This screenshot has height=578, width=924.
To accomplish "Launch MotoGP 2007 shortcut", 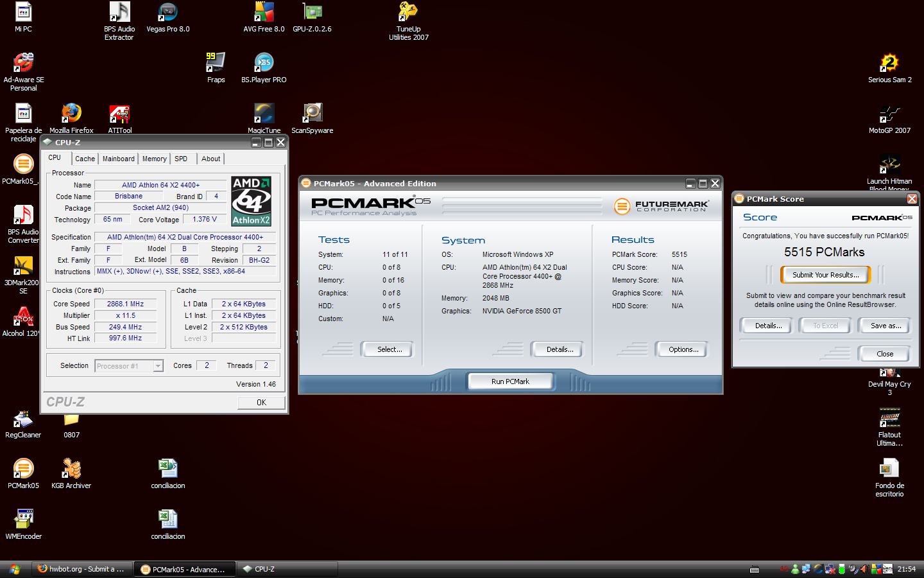I will [x=889, y=119].
